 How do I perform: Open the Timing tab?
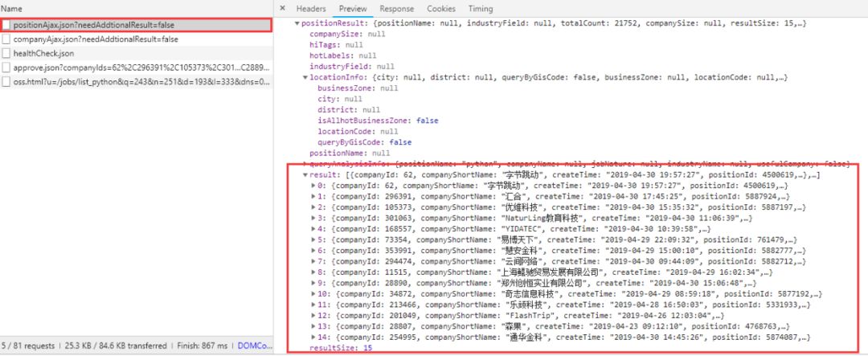pos(481,9)
